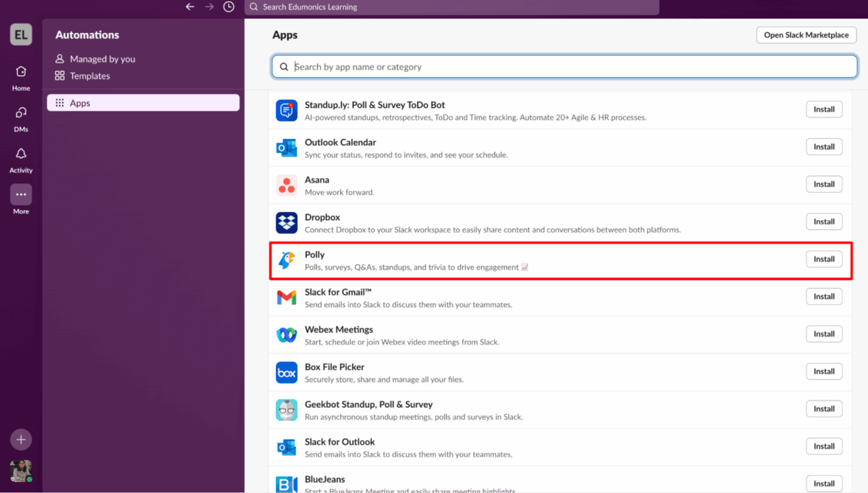
Task: Go to Home in the sidebar
Action: (21, 78)
